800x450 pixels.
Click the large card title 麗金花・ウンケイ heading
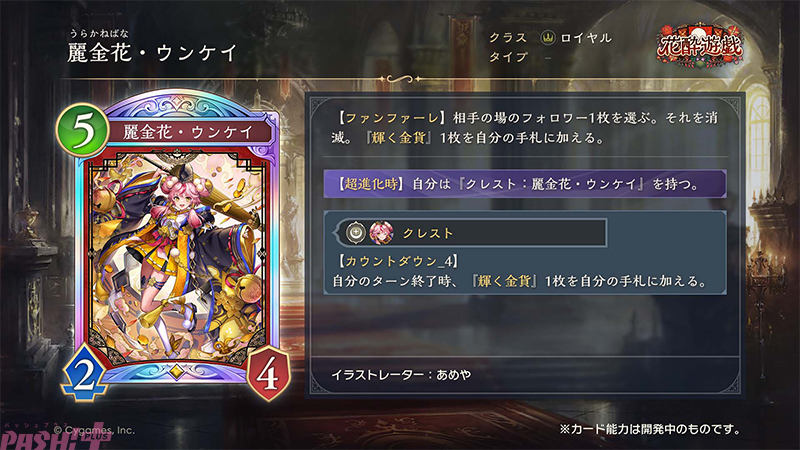[153, 53]
